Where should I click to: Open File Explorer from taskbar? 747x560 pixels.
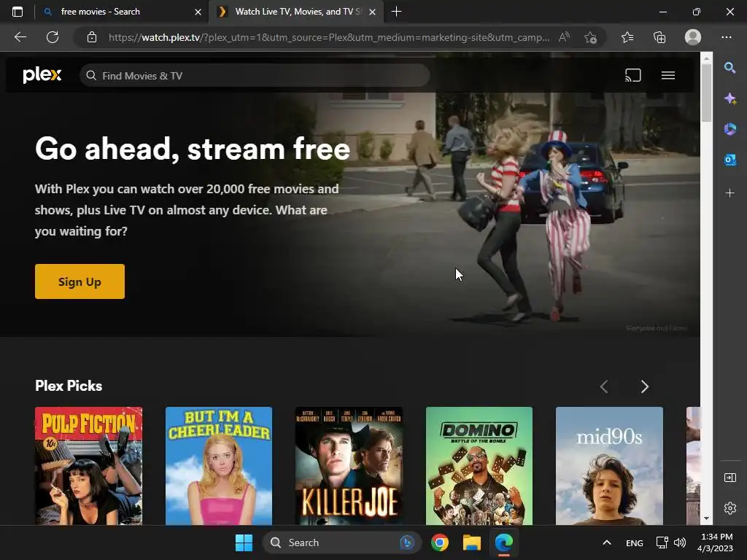coord(472,542)
